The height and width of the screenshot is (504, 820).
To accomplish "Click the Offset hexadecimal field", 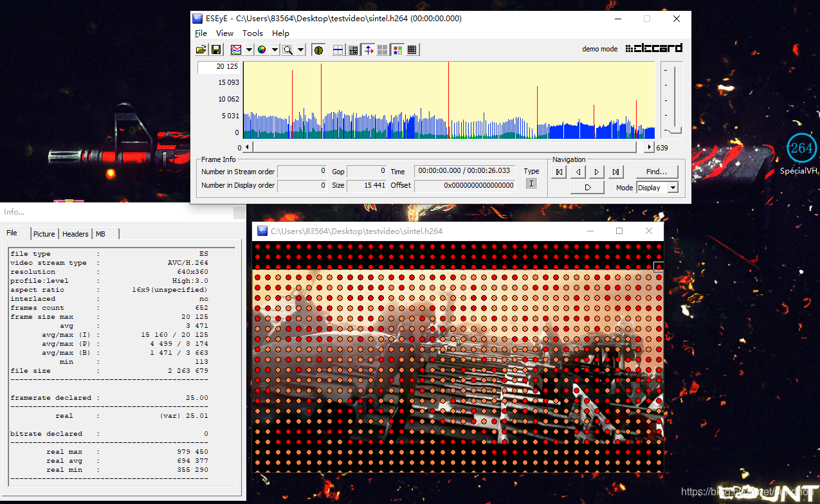I will tap(465, 185).
